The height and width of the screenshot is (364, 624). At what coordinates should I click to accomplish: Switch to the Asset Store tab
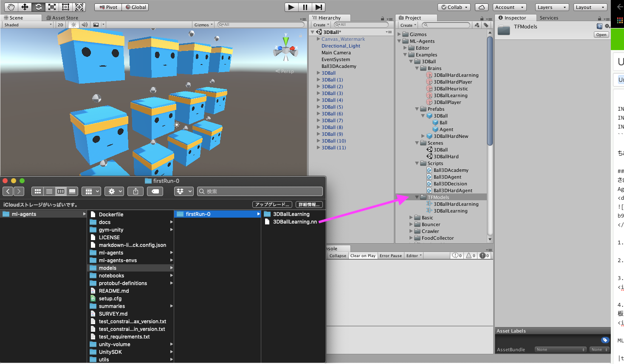point(63,17)
